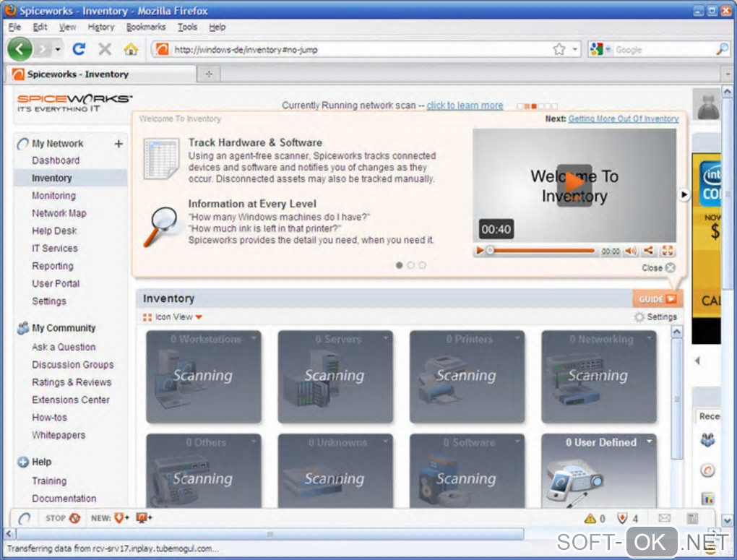Open Help Desk in sidebar
737x560 pixels.
click(x=54, y=231)
